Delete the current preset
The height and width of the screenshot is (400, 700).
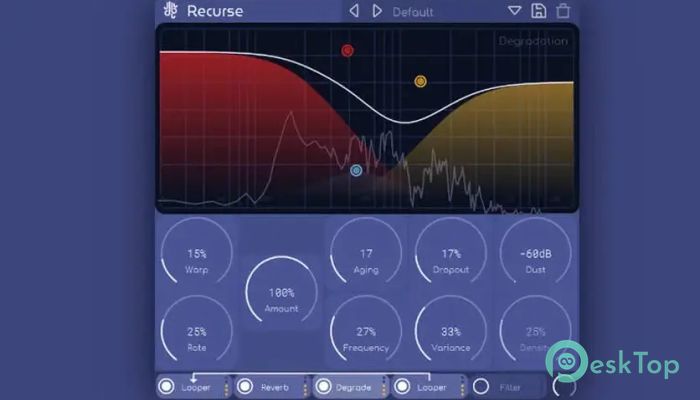click(x=563, y=12)
